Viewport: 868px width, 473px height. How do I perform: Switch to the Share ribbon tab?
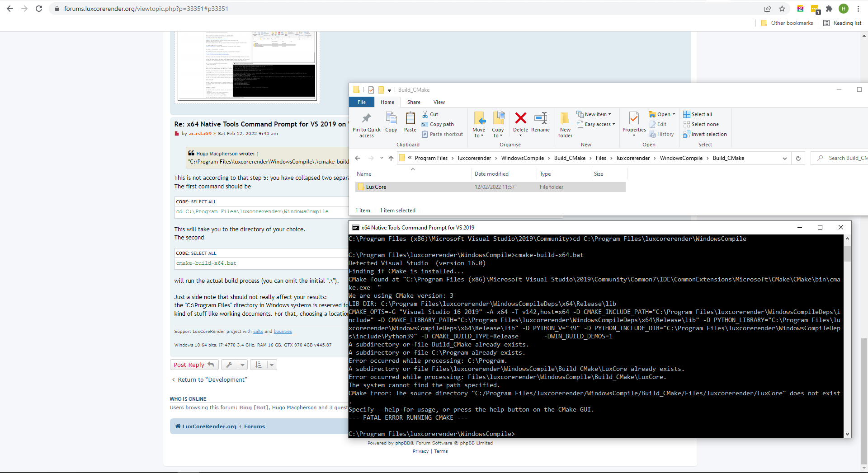[x=414, y=102]
